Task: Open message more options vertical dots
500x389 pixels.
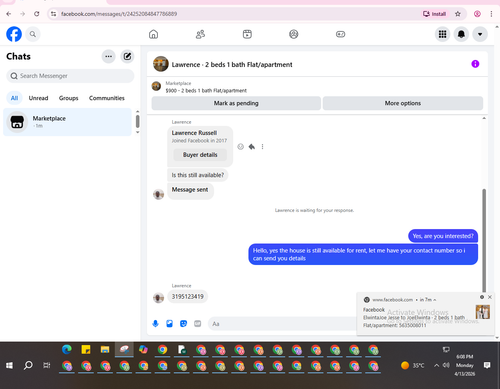Action: [x=262, y=147]
